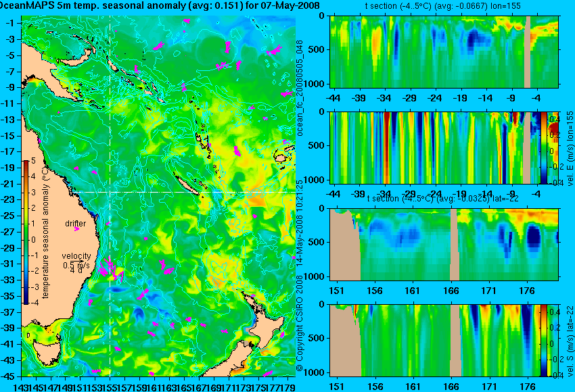Click '176' tick under southward velocity section

click(x=528, y=387)
